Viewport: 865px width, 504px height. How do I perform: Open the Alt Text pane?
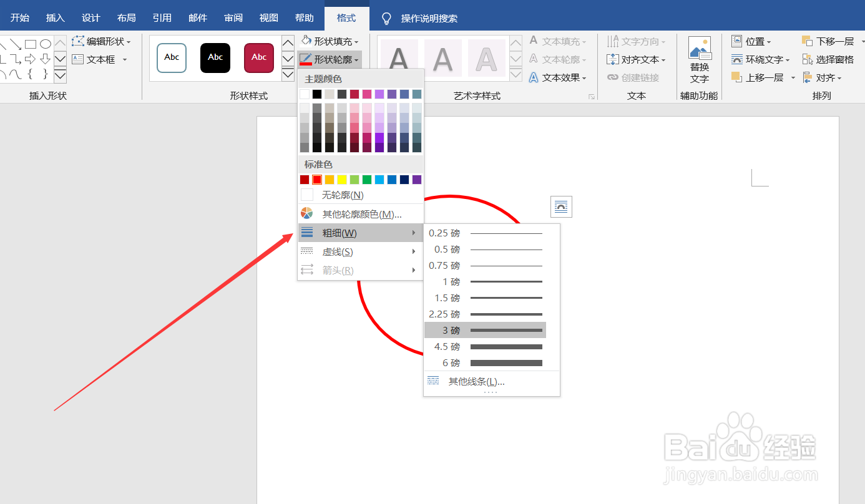point(700,60)
